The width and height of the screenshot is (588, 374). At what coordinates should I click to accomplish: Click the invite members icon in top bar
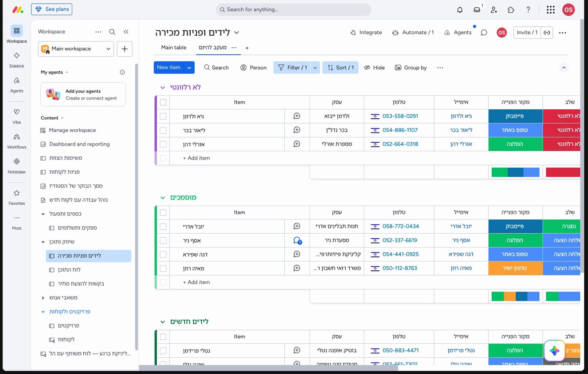point(494,10)
